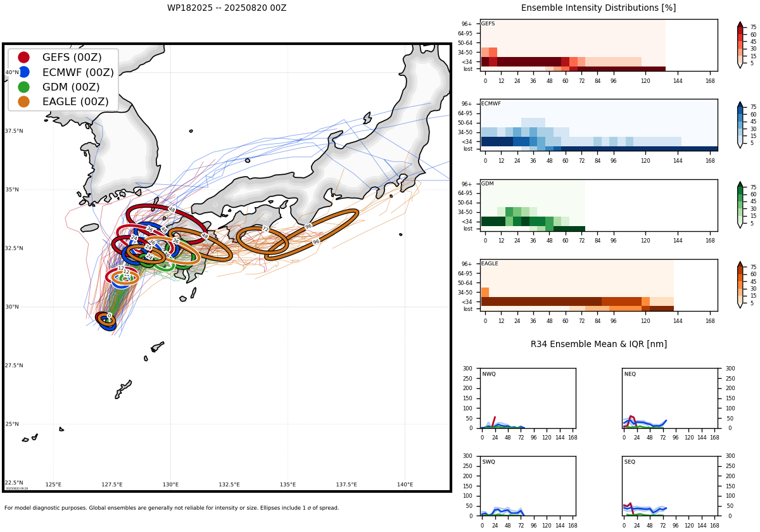Click the 0-hour initial position marker
Screen dimensions: 760x532
tap(109, 315)
